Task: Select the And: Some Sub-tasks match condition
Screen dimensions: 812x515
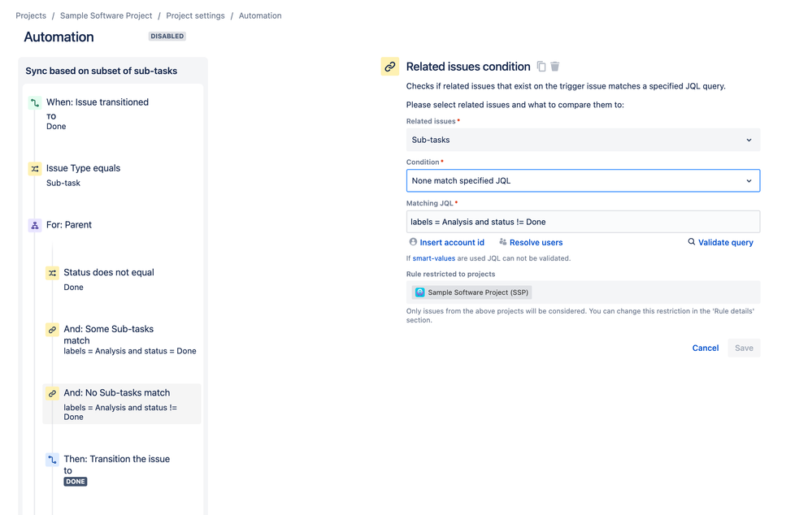Action: tap(109, 335)
